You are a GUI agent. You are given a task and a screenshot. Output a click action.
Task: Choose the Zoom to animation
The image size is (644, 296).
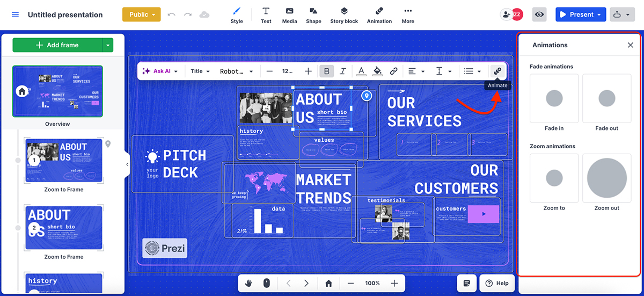click(x=554, y=178)
